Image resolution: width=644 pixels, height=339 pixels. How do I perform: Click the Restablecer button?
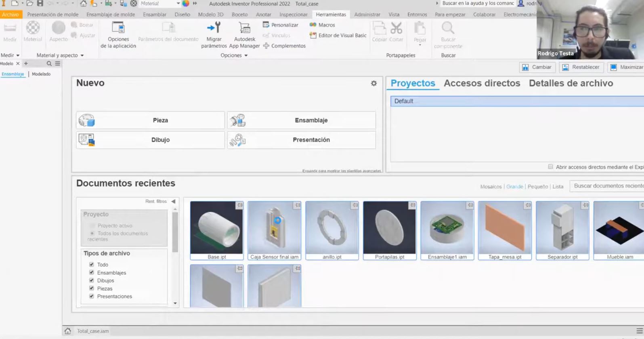pyautogui.click(x=581, y=67)
